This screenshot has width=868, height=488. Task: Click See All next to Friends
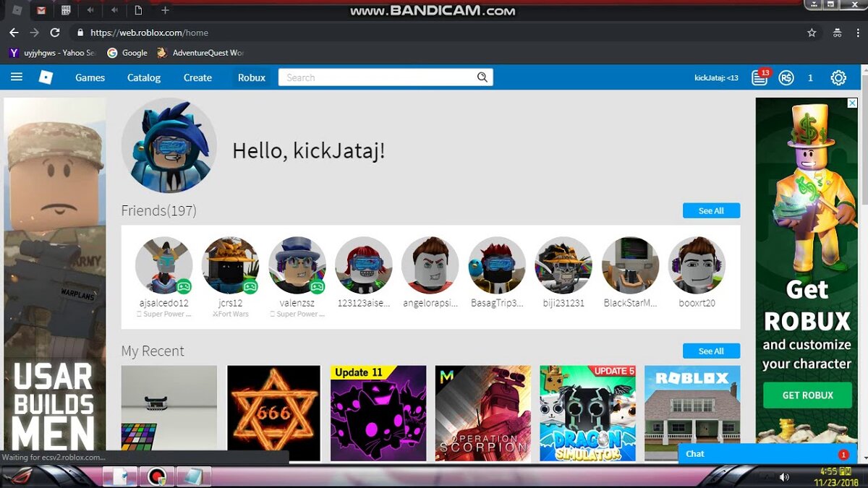click(x=711, y=210)
